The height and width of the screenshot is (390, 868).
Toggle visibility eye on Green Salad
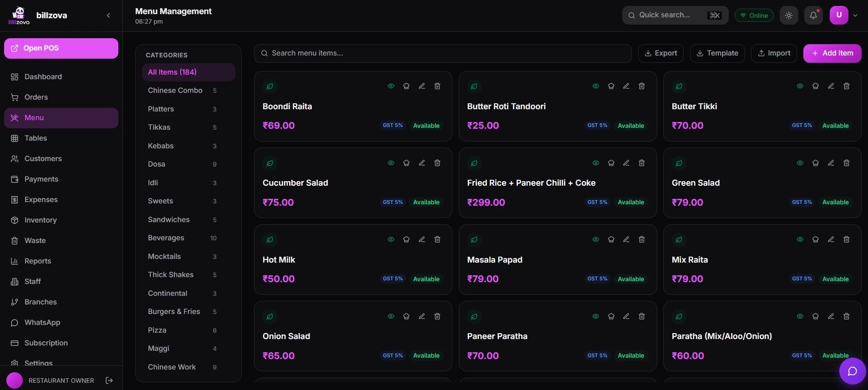(800, 163)
